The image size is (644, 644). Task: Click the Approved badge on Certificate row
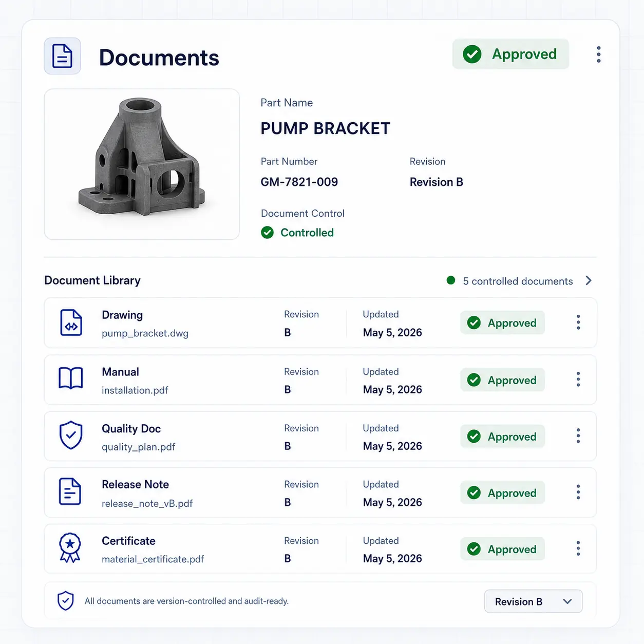[502, 549]
